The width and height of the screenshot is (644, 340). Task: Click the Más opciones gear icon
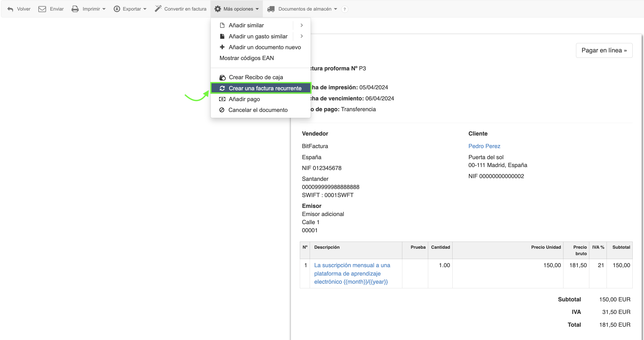tap(218, 9)
